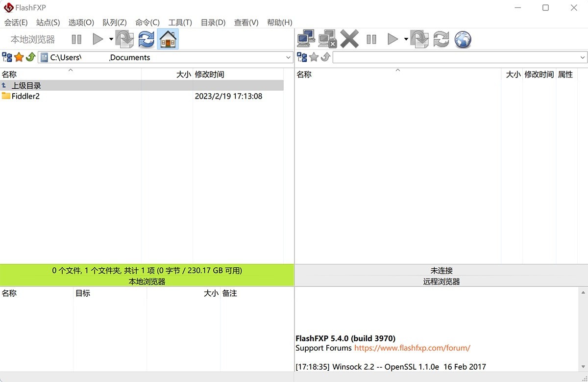Viewport: 588px width, 382px height.
Task: Click the globe icon on remote toolbar
Action: pos(462,39)
